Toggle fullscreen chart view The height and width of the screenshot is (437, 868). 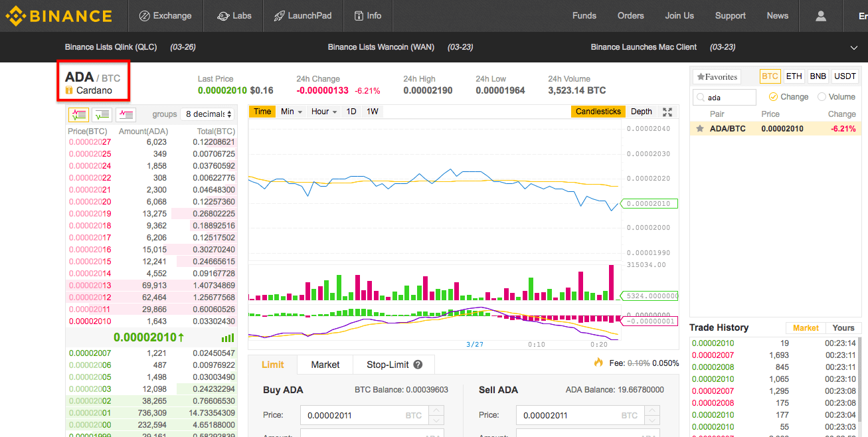(x=667, y=112)
